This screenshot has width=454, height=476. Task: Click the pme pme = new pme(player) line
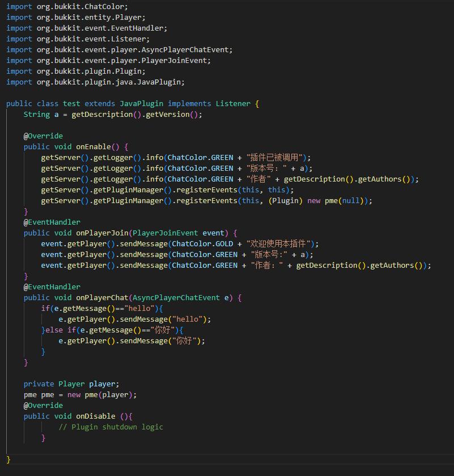coord(80,395)
